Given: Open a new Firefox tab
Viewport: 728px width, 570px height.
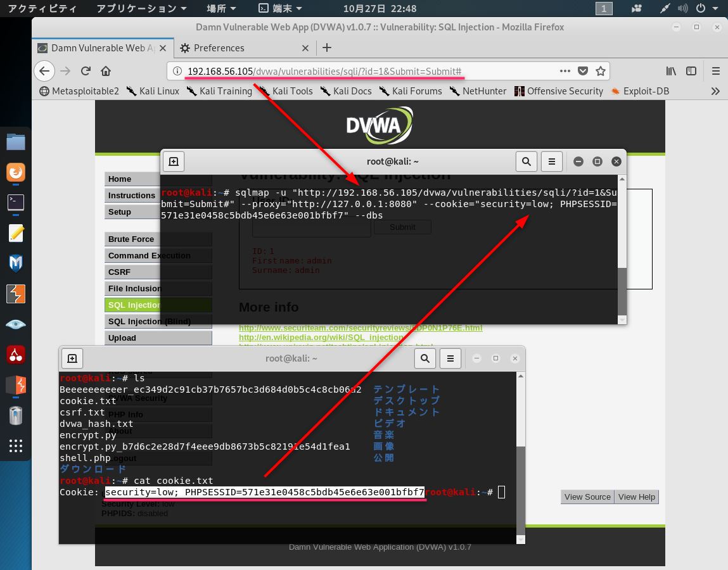Looking at the screenshot, I should [x=327, y=47].
